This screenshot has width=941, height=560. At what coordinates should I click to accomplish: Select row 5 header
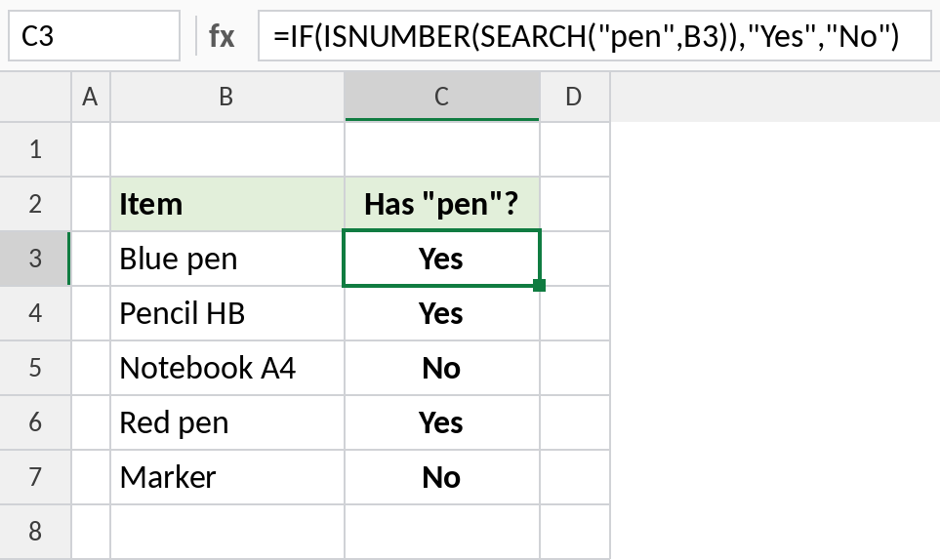pyautogui.click(x=35, y=368)
